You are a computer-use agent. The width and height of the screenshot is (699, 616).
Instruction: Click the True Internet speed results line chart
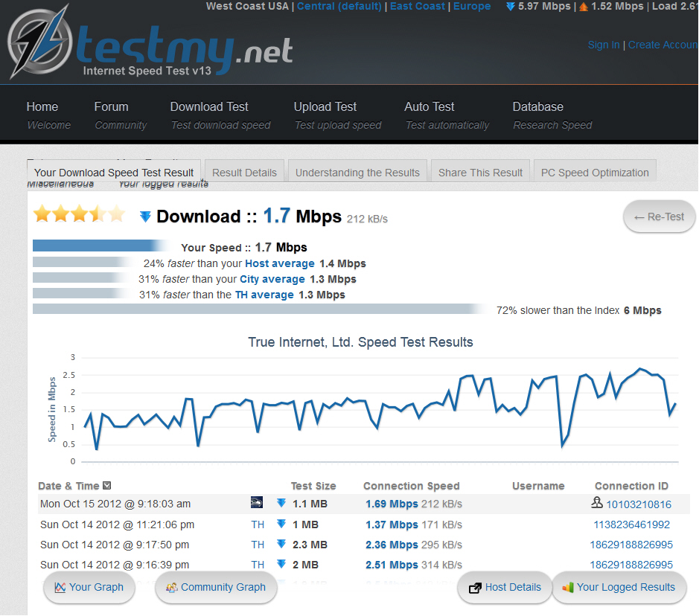379,409
